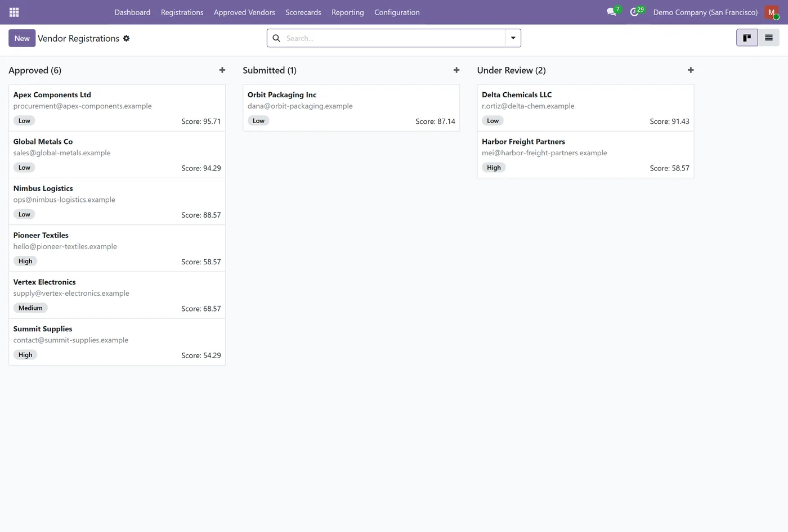This screenshot has width=788, height=532.
Task: Add a card to Submitted column
Action: pos(456,70)
